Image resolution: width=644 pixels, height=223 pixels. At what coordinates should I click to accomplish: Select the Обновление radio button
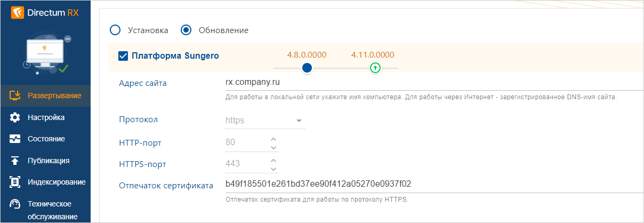pyautogui.click(x=186, y=30)
